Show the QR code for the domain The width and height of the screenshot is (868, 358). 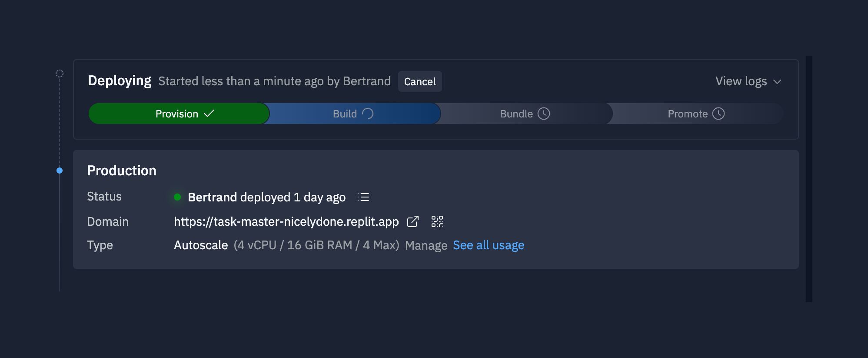tap(437, 222)
